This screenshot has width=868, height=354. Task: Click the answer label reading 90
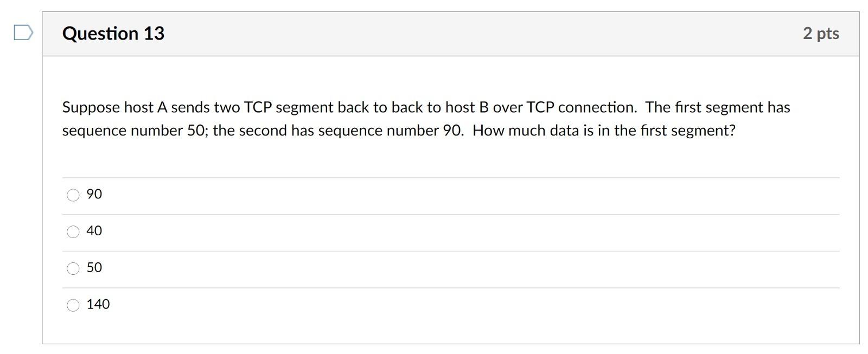(94, 194)
